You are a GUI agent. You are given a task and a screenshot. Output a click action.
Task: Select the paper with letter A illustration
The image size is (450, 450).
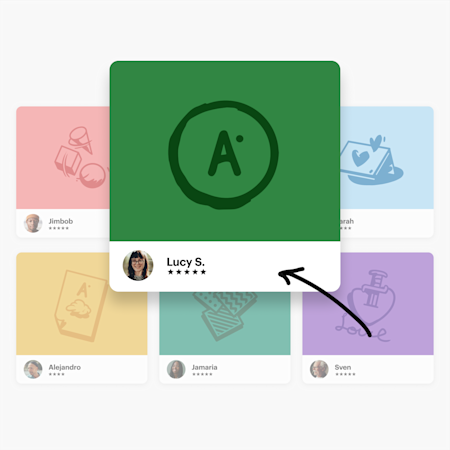pos(80,306)
